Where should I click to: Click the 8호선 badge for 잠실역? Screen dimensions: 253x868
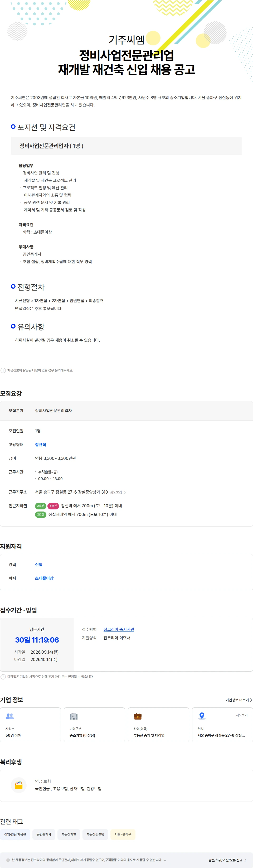tap(53, 506)
